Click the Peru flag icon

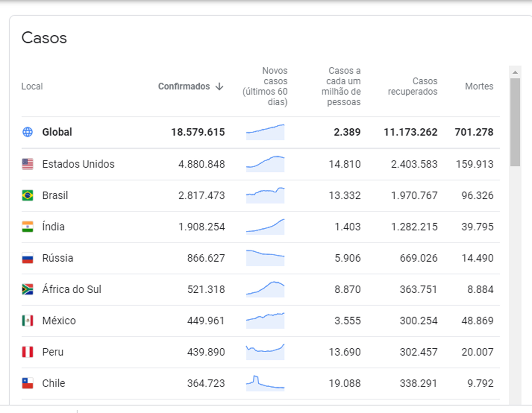pyautogui.click(x=28, y=352)
